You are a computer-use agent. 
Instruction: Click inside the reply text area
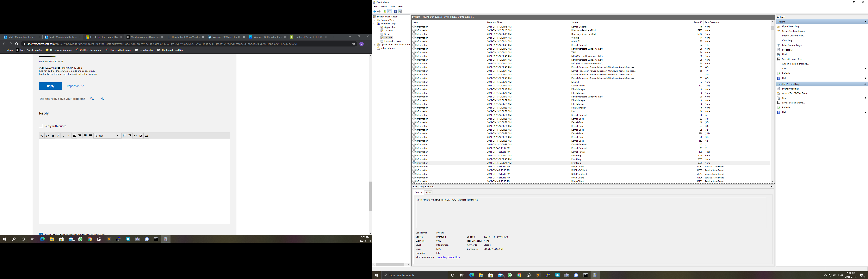134,181
